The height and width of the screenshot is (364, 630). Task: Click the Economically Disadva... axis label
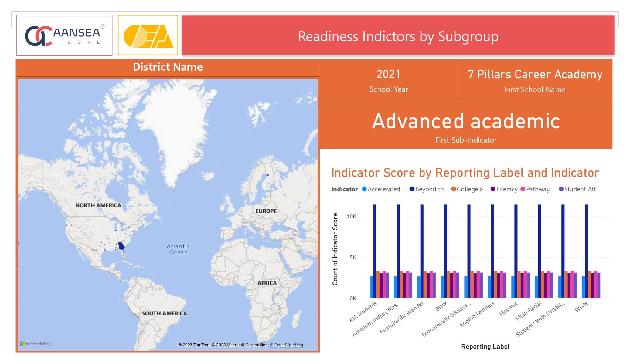click(446, 319)
